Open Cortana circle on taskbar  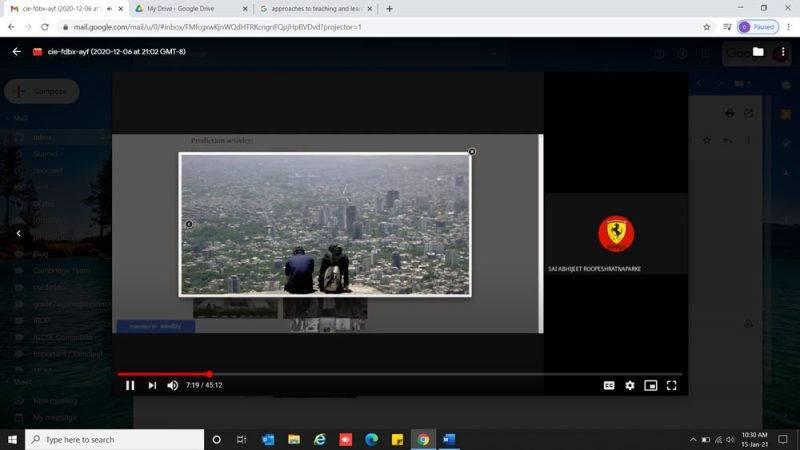[216, 439]
